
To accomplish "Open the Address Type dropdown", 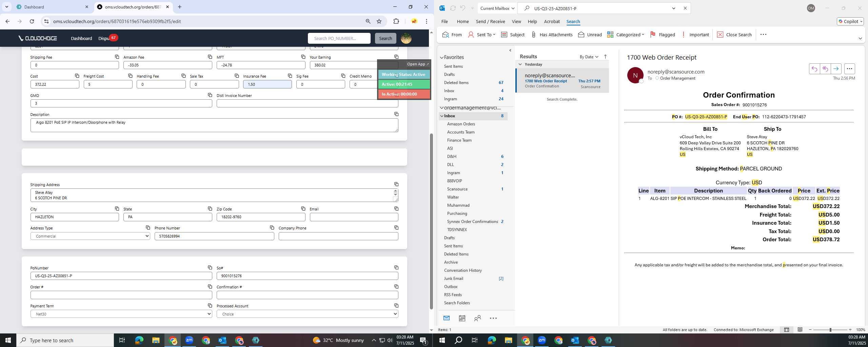I will click(x=90, y=236).
